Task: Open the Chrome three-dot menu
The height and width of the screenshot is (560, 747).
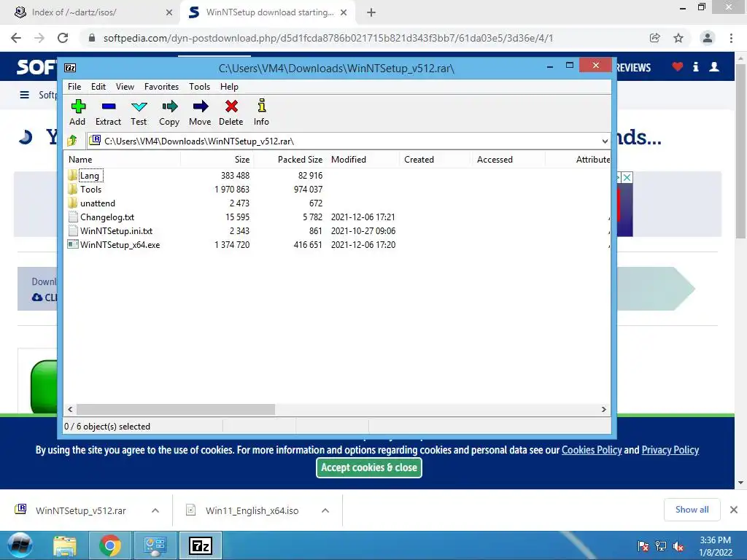Action: pyautogui.click(x=731, y=38)
